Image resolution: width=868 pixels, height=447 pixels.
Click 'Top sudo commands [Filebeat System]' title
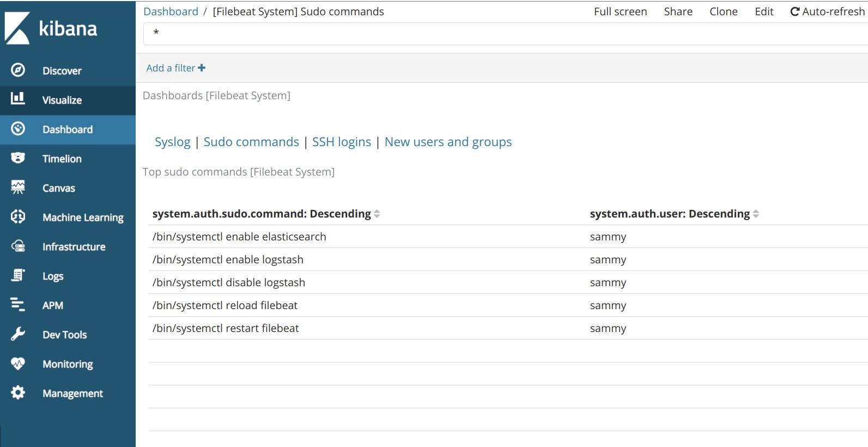[x=239, y=172]
